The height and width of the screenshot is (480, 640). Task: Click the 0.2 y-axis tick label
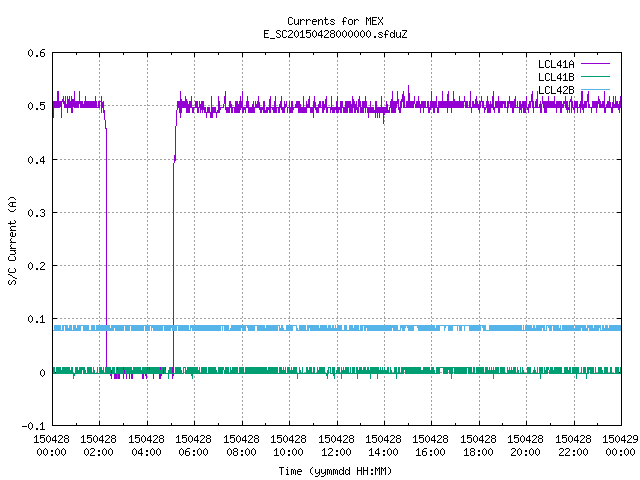pos(36,266)
